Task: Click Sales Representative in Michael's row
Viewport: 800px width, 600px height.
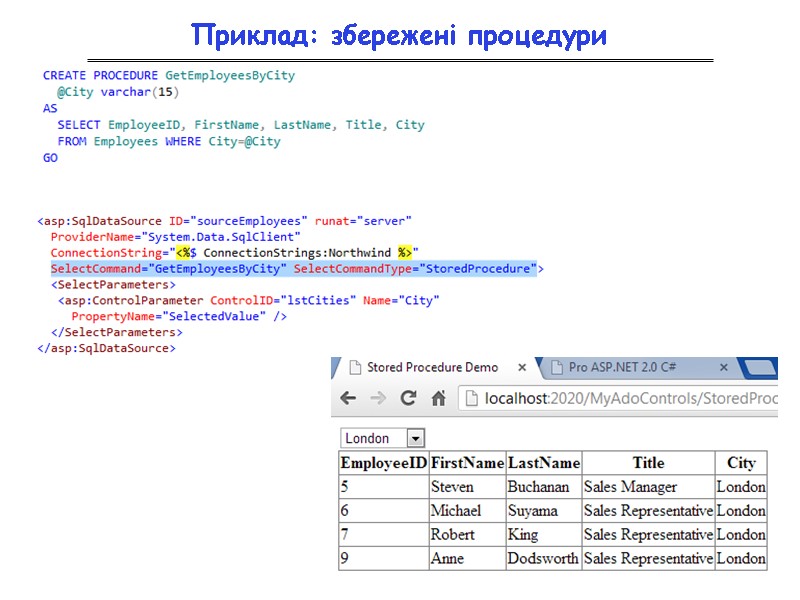Action: coord(648,511)
